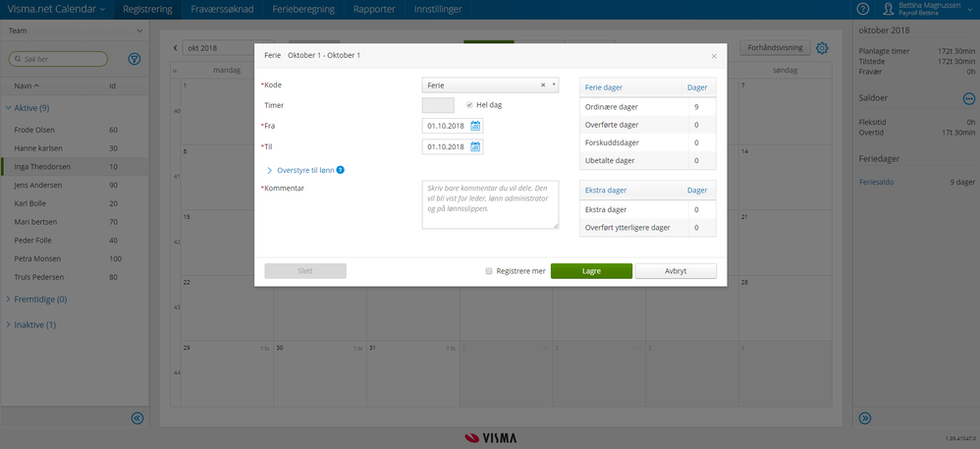This screenshot has width=980, height=449.
Task: Select employee Karl Bolle
Action: click(x=75, y=203)
